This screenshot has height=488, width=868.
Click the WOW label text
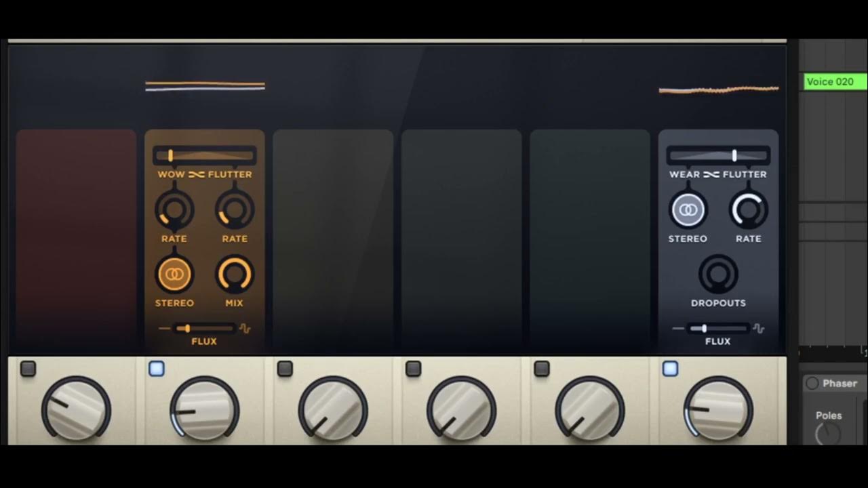pyautogui.click(x=172, y=174)
